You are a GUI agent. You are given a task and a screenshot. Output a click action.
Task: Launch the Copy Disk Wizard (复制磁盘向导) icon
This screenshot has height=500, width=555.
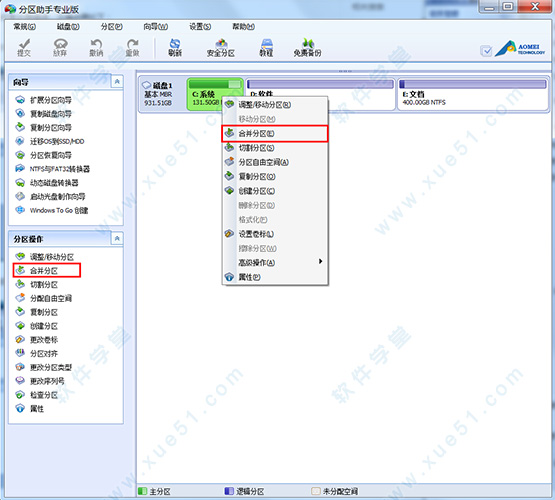pos(20,114)
